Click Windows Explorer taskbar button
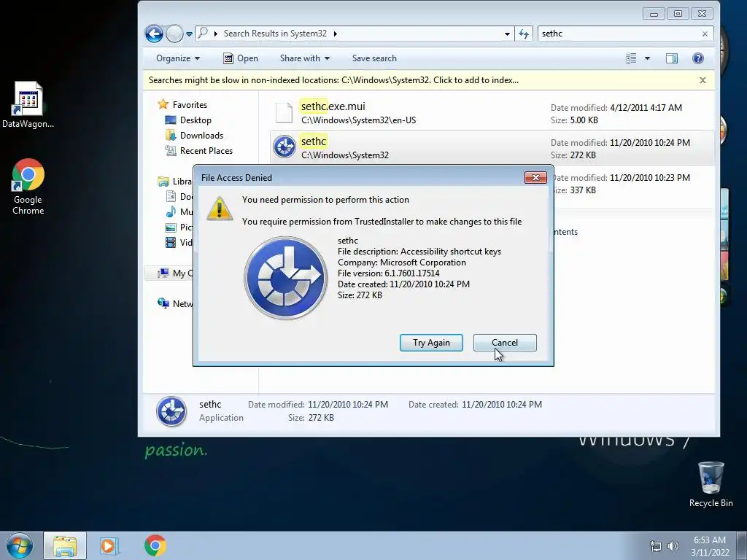Image resolution: width=747 pixels, height=560 pixels. (65, 545)
